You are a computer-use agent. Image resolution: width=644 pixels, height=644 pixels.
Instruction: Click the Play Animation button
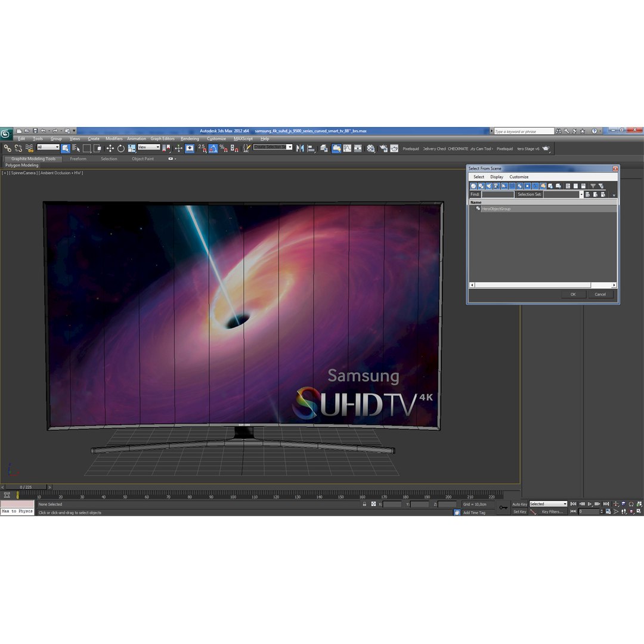point(590,504)
